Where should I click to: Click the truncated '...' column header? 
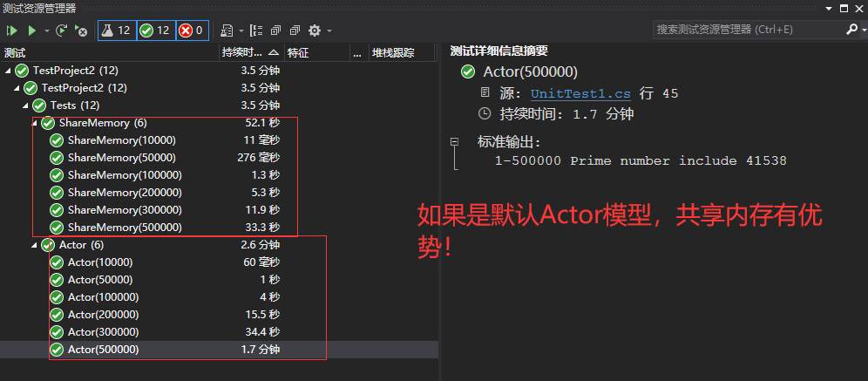357,53
